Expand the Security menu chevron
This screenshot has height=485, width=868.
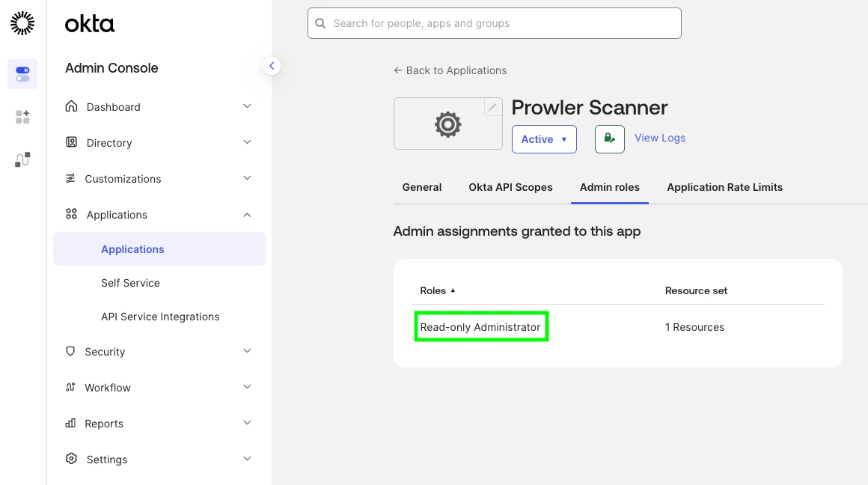(248, 351)
